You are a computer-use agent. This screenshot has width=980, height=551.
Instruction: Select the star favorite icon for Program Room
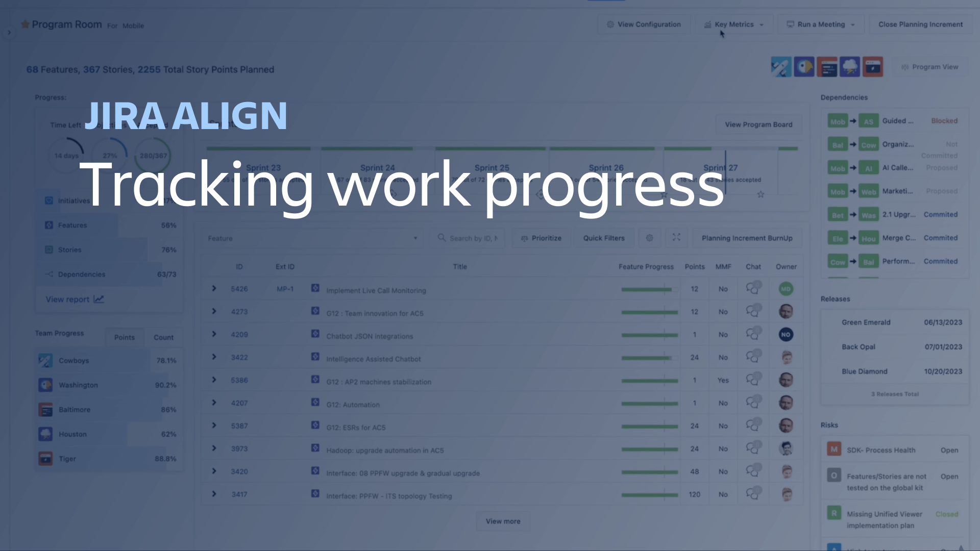coord(24,25)
